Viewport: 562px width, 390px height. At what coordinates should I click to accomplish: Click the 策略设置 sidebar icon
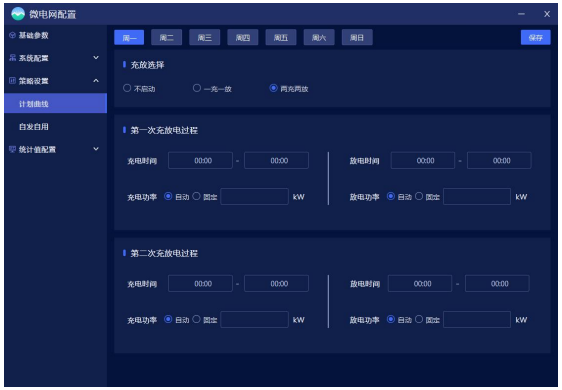pyautogui.click(x=13, y=81)
